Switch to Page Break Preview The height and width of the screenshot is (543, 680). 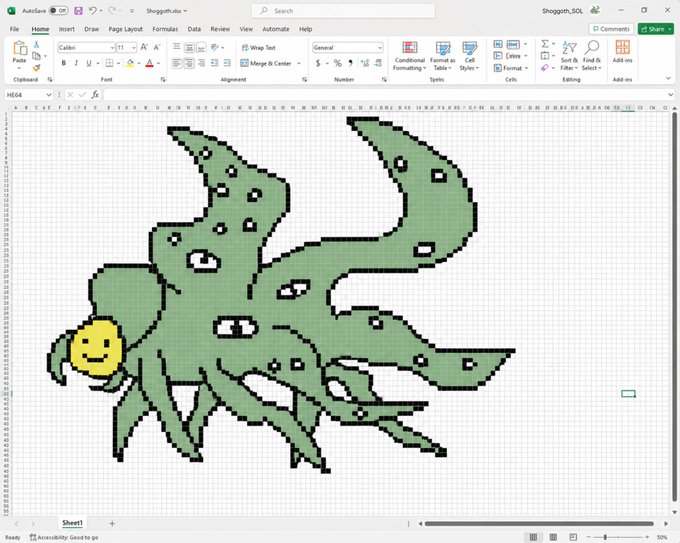click(x=573, y=537)
